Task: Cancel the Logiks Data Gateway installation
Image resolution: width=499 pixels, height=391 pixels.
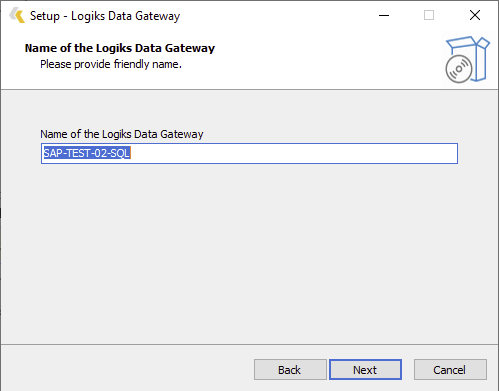Action: (450, 370)
